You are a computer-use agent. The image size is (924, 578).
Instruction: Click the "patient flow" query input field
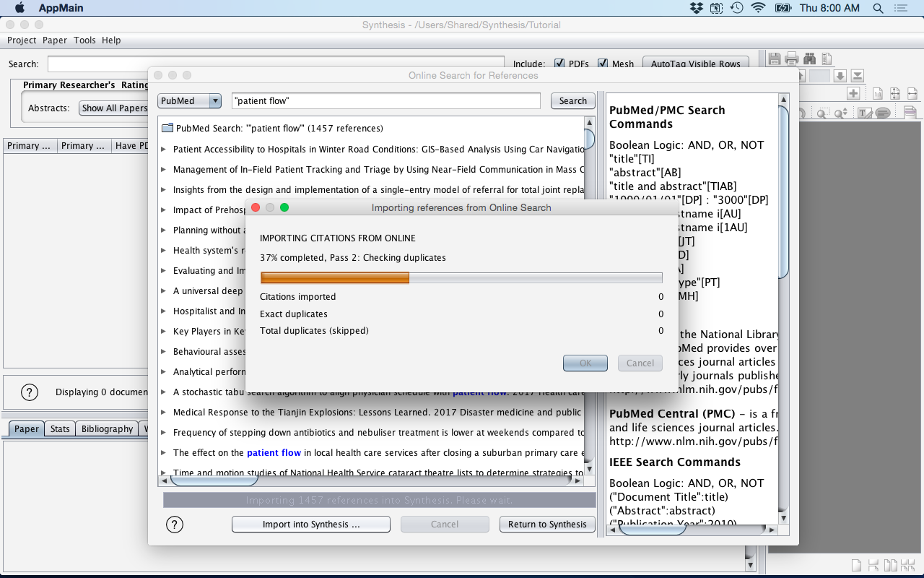(x=386, y=101)
